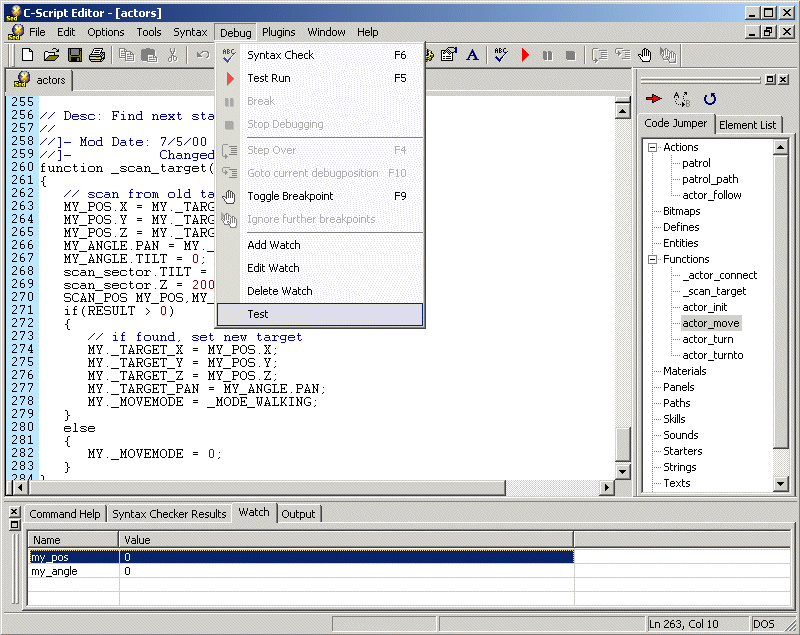
Task: Select the my_angle watch row
Action: [55, 571]
